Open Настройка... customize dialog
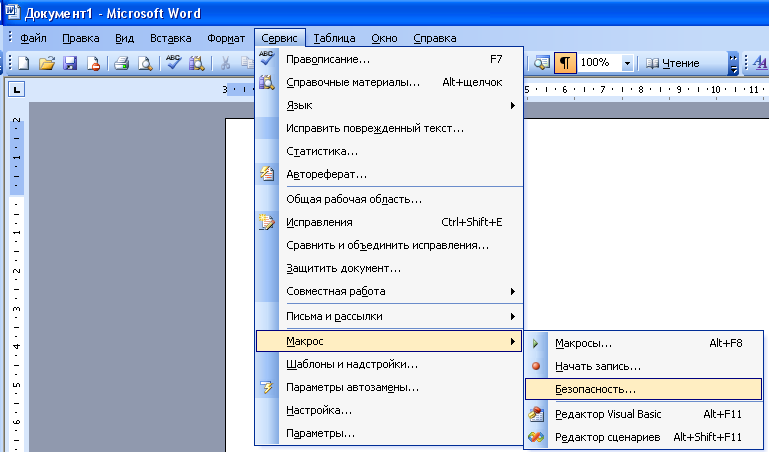 click(390, 410)
